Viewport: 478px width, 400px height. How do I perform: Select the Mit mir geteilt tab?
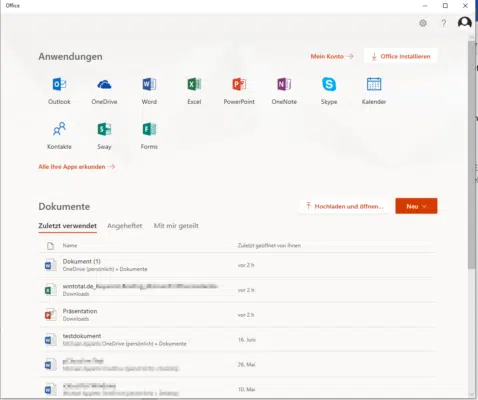coord(176,226)
